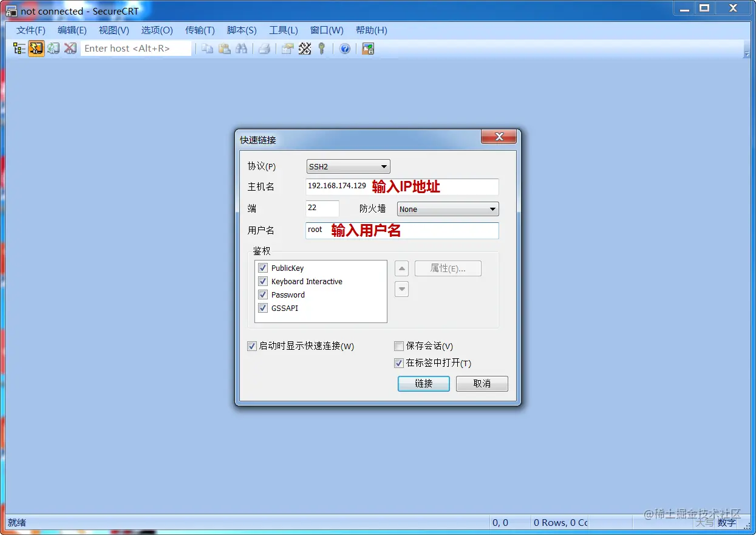Viewport: 756px width, 535px height.
Task: Click the 取消 cancel button
Action: tap(482, 384)
